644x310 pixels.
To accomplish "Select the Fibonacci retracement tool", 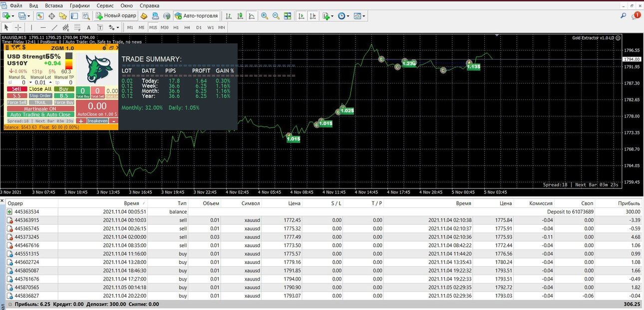I will (x=77, y=27).
